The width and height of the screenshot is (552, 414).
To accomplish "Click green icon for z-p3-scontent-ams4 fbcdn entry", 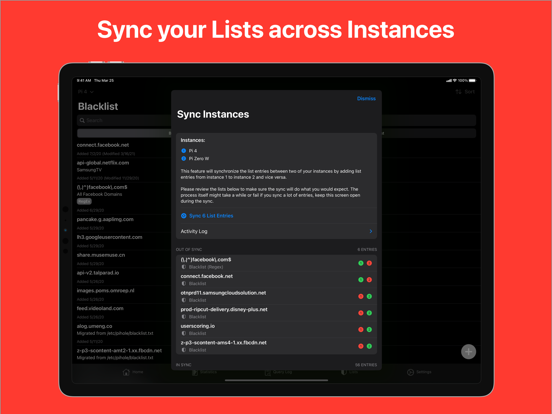I will [369, 346].
